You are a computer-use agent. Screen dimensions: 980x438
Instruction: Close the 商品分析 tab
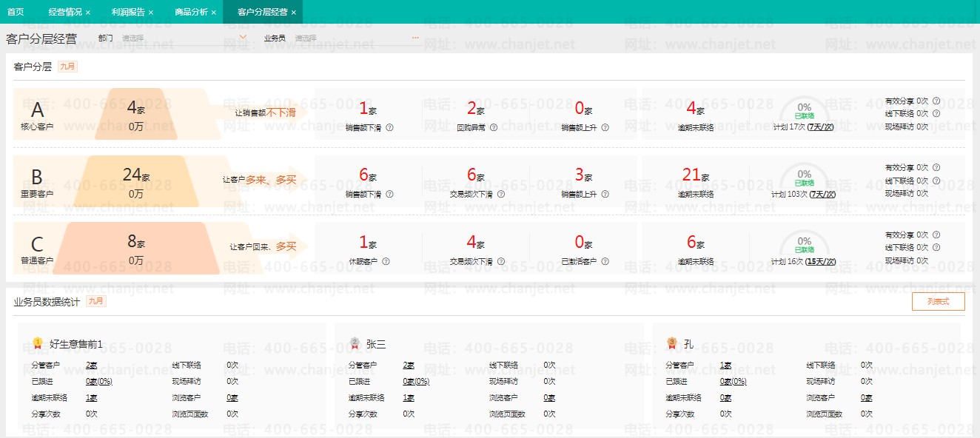pyautogui.click(x=214, y=13)
